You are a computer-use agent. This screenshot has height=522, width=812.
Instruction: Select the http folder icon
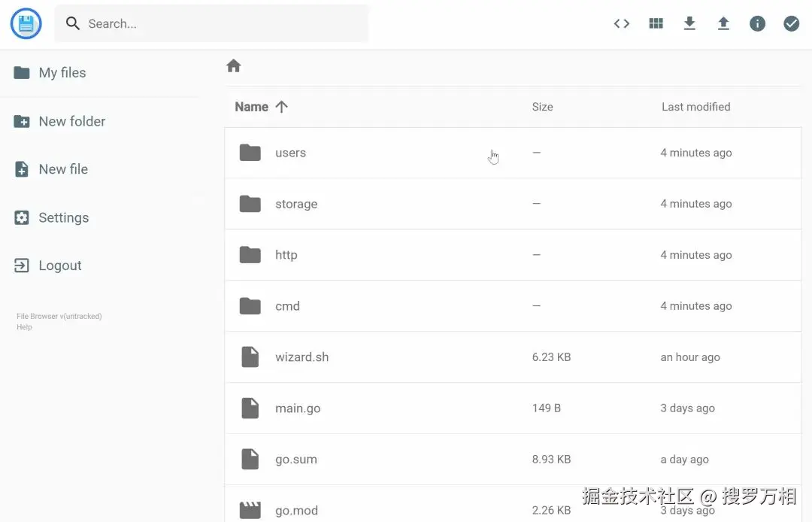tap(250, 255)
